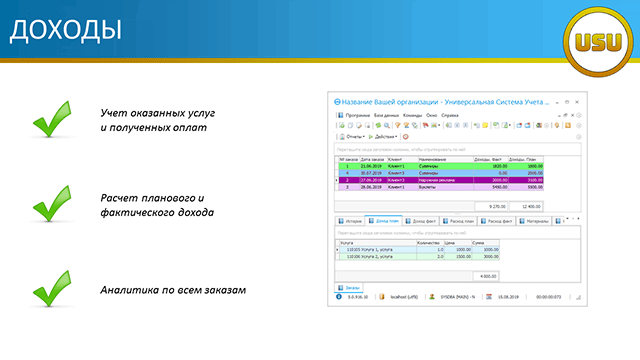The image size is (640, 360).
Task: Click the user icon beside SYSDBA
Action: point(432,297)
